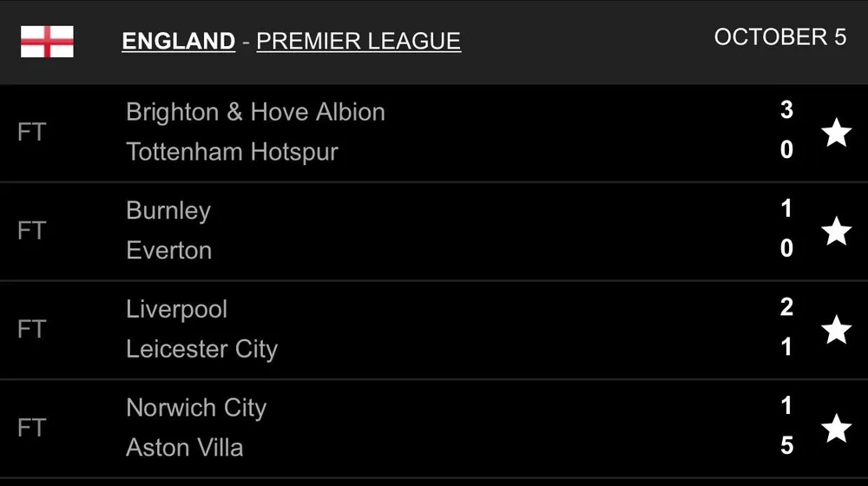This screenshot has width=868, height=486.
Task: Click Aston Villa's score of 5
Action: [786, 446]
